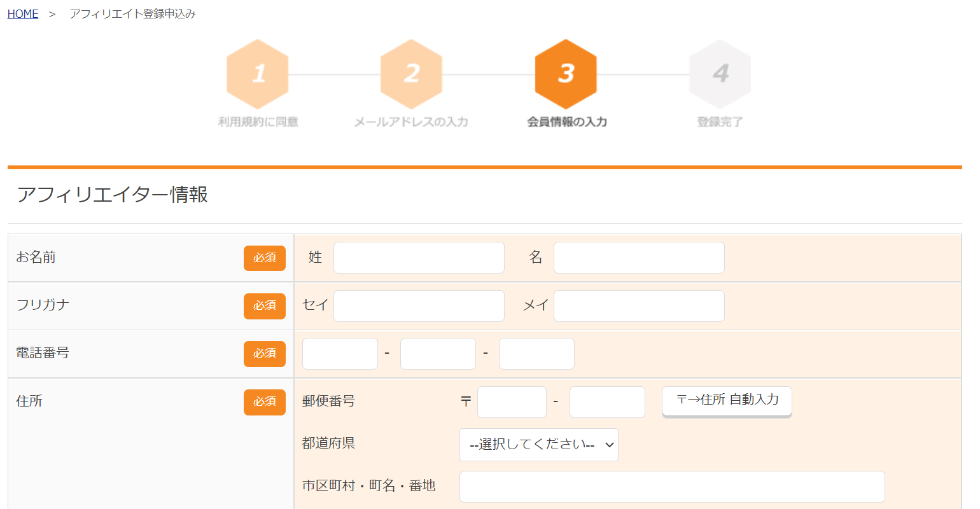Open the HOME breadcrumb link
Screen dimensions: 980x509
[23, 14]
